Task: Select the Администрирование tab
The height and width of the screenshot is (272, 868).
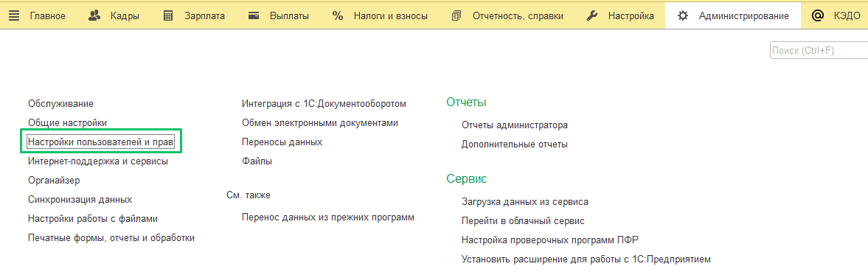Action: [x=733, y=16]
